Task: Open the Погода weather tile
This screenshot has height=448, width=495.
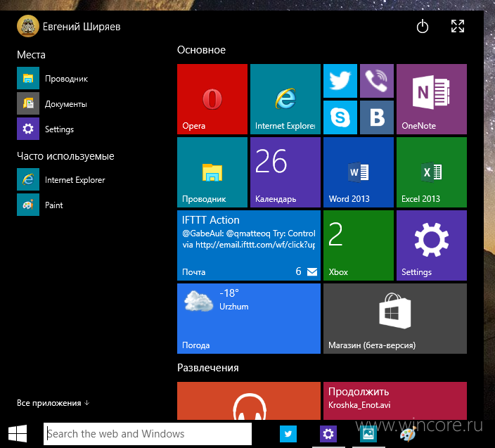Action: 249,319
